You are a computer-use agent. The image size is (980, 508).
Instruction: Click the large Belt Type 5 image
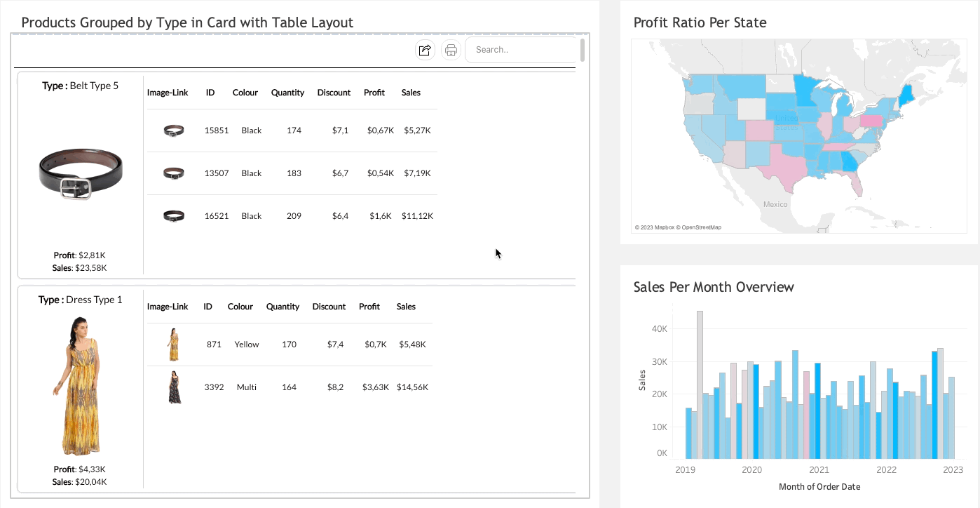pos(81,173)
